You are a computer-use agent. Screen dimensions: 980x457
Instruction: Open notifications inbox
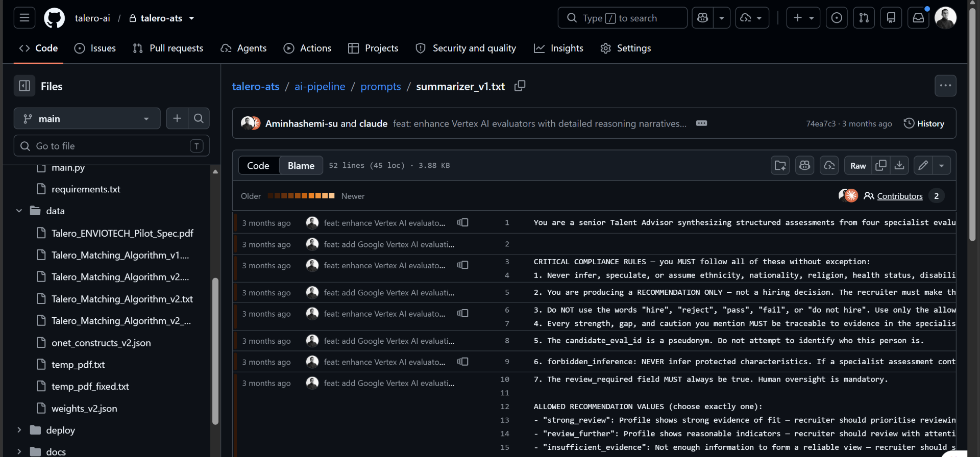(918, 18)
